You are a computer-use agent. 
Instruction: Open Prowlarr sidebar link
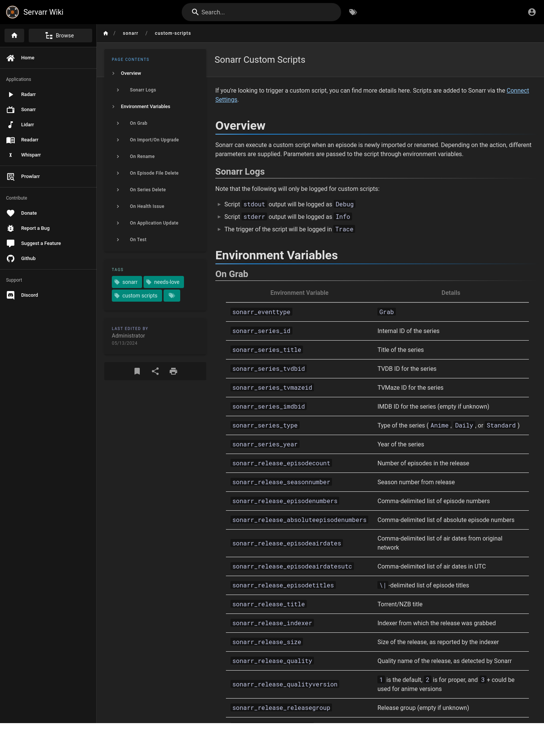[x=48, y=177]
